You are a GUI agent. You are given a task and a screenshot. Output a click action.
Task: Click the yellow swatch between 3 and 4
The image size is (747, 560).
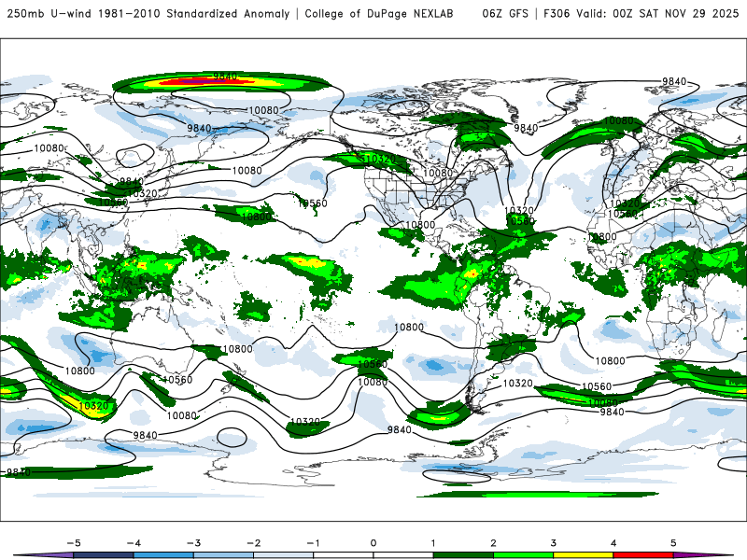tap(584, 555)
